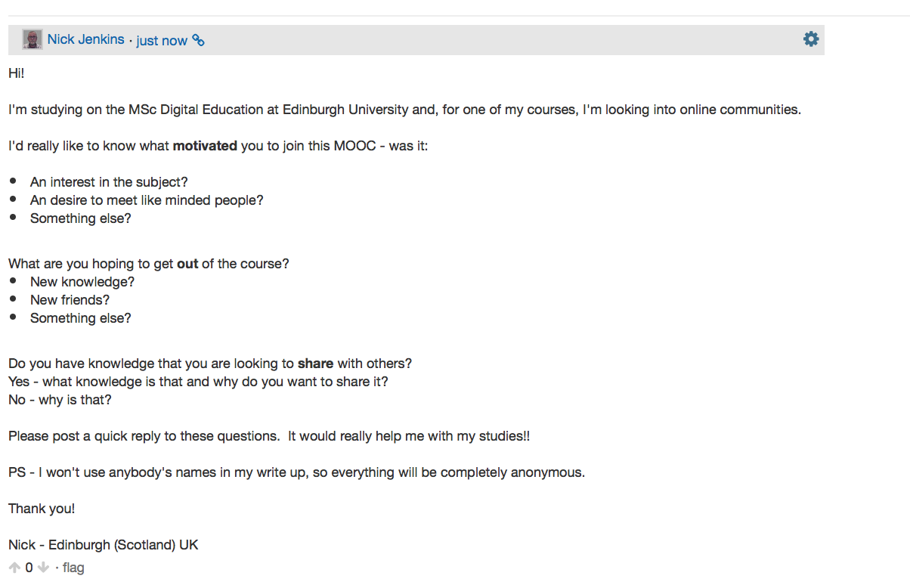910x588 pixels.
Task: Downvote the post with the down arrow
Action: coord(43,568)
